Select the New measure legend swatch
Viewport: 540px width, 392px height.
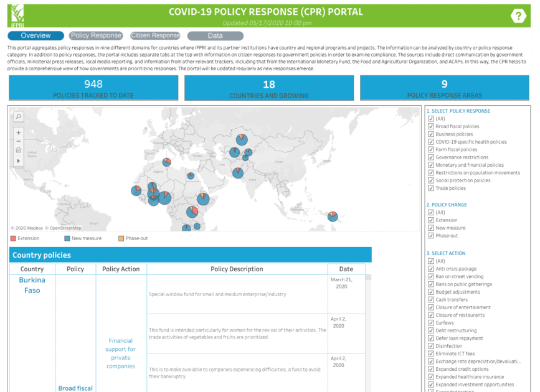[67, 238]
